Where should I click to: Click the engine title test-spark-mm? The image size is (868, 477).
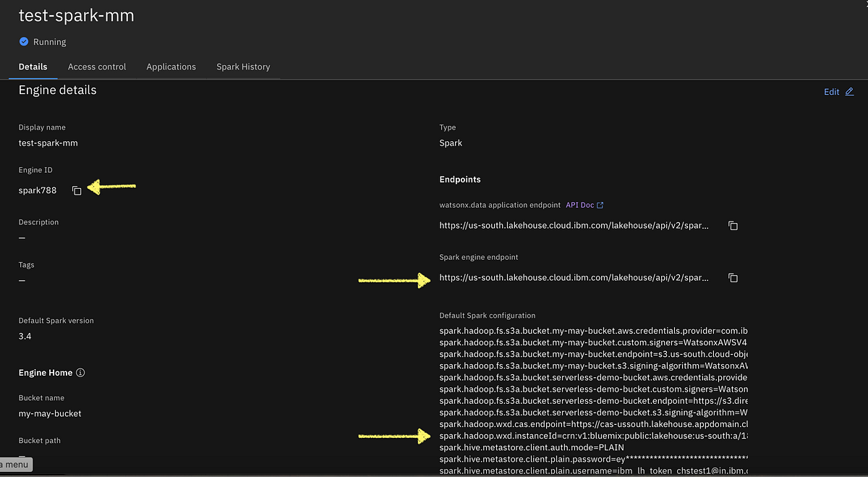(x=76, y=15)
